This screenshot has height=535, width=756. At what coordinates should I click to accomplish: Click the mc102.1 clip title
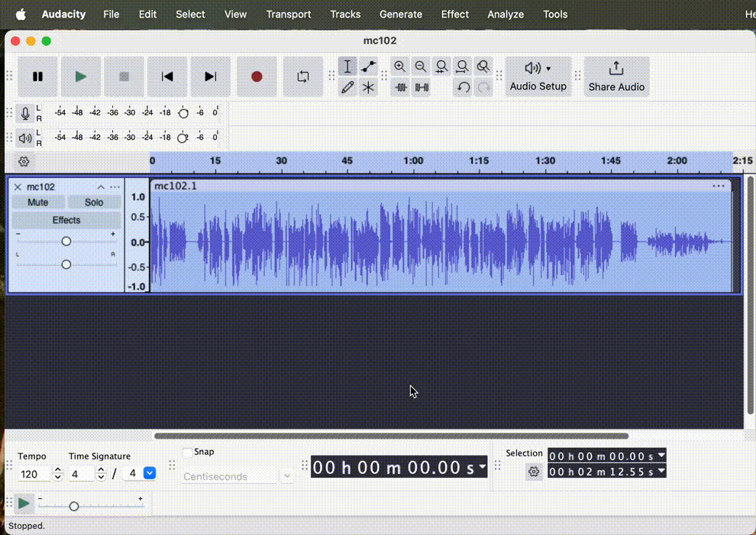[x=176, y=186]
